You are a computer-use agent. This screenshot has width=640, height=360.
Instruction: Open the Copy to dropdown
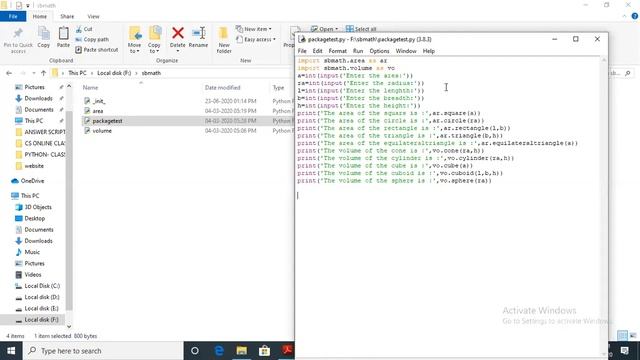154,40
